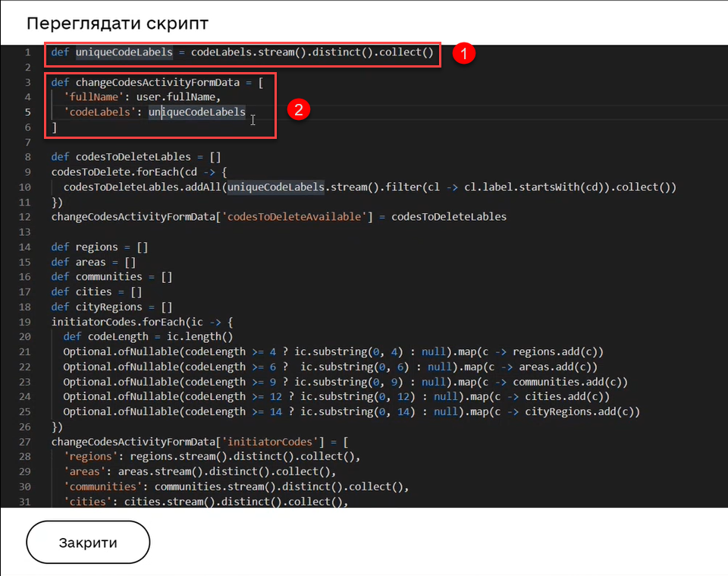The image size is (728, 576).
Task: Click 'codeLabels' key on line 5
Action: (100, 112)
